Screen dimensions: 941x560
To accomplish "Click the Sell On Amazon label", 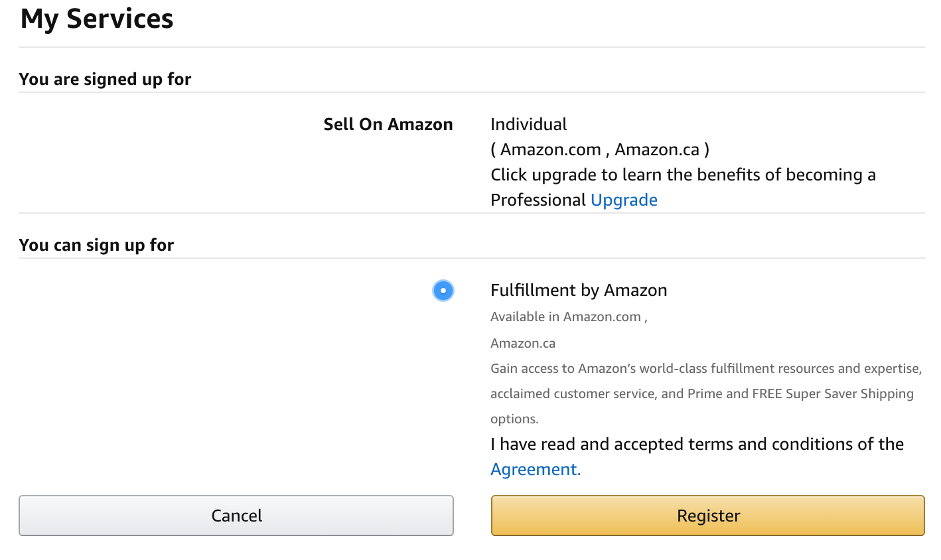I will [x=388, y=125].
